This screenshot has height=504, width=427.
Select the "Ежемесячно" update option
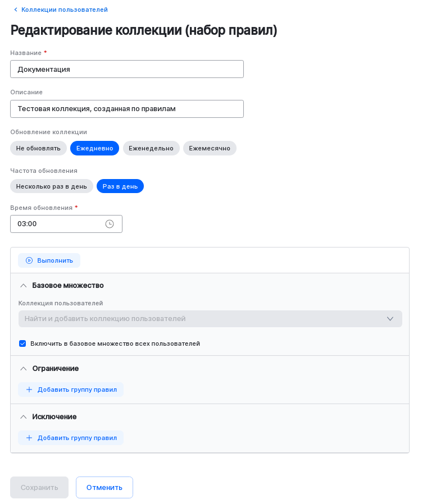[x=210, y=148]
